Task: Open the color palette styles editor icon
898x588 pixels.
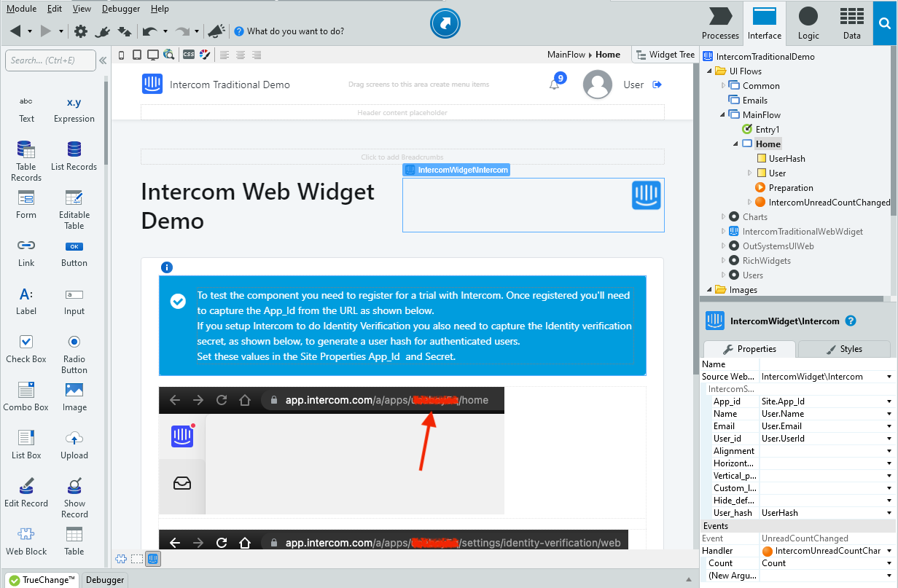Action: 205,55
